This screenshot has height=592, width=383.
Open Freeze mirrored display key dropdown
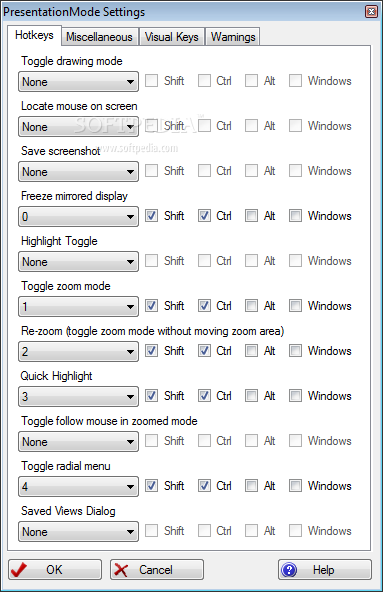point(79,217)
